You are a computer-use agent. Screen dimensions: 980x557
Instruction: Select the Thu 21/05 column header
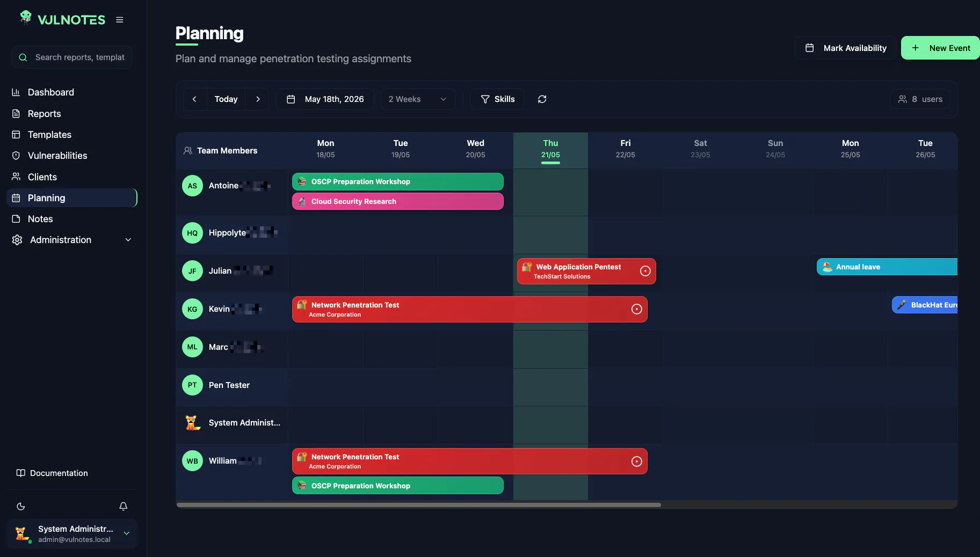click(x=550, y=151)
